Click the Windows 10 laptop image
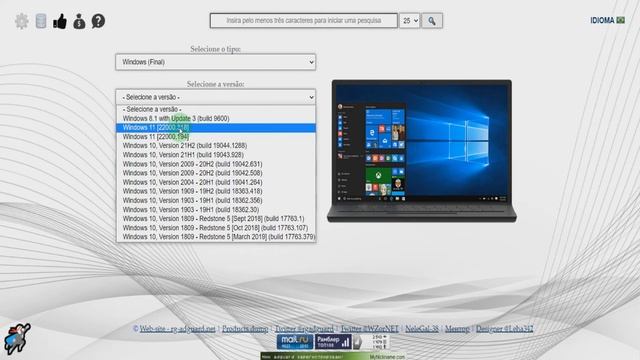The image size is (640, 360). tap(422, 151)
